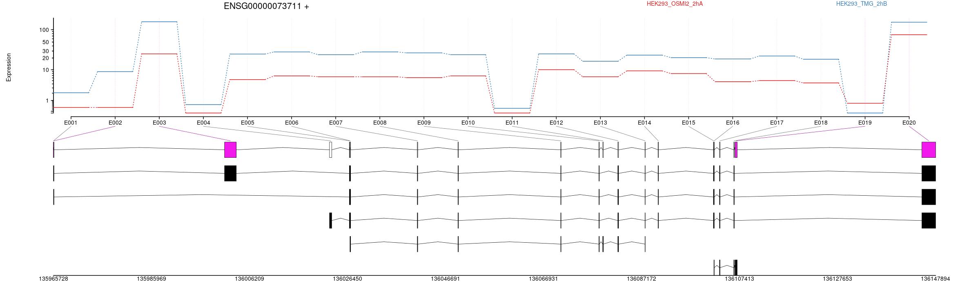Click the blue E020 expression segment

[x=909, y=22]
